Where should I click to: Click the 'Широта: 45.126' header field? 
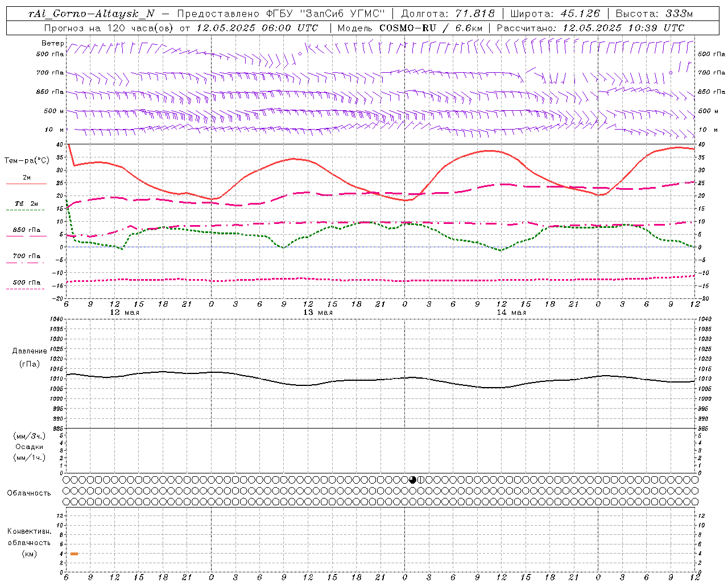555,14
